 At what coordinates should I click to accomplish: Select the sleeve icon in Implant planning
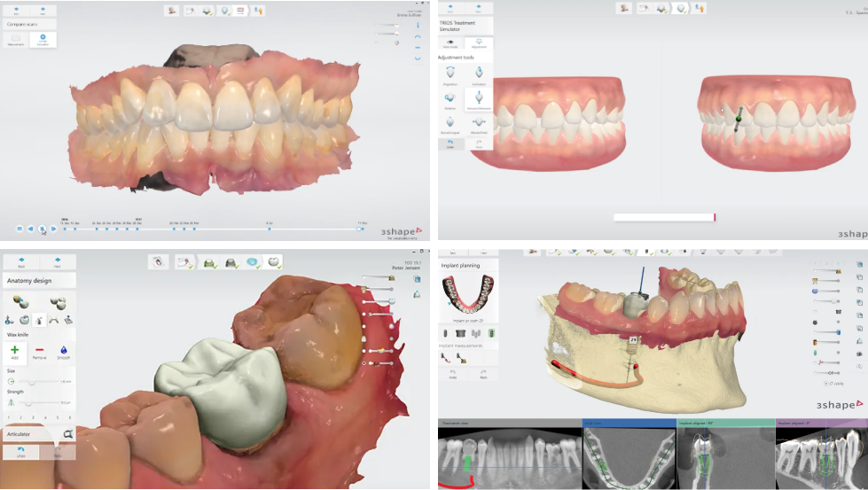click(x=460, y=333)
